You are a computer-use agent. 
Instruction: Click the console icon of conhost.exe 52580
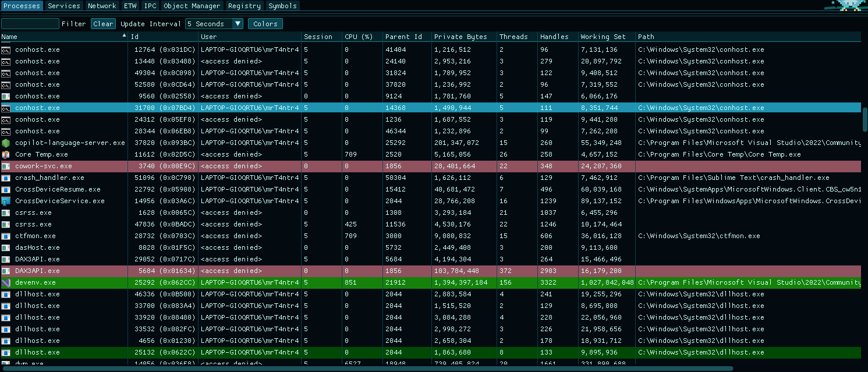[6, 84]
